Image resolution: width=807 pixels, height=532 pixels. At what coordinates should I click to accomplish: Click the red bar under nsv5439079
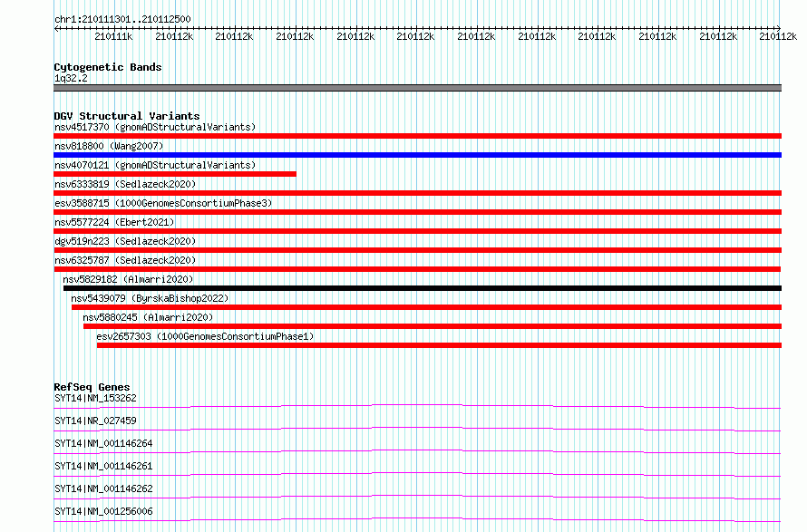click(x=427, y=307)
